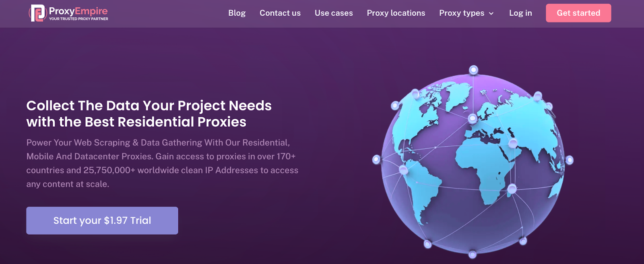Screen dimensions: 644x264
Task: Select the Log in link
Action: pos(520,13)
